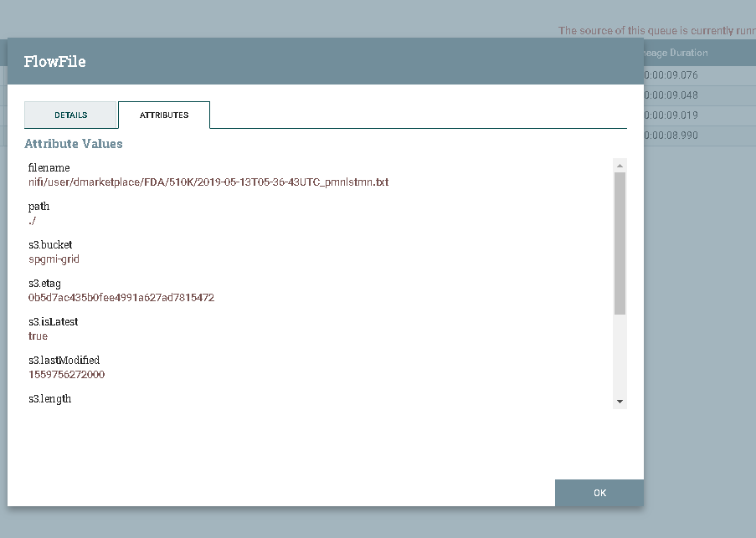Image resolution: width=756 pixels, height=538 pixels.
Task: Click the s3.etag hash value
Action: point(121,297)
